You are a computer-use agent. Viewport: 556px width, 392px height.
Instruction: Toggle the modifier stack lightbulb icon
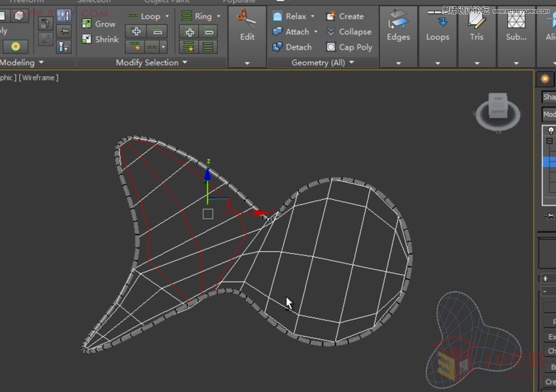[x=551, y=131]
